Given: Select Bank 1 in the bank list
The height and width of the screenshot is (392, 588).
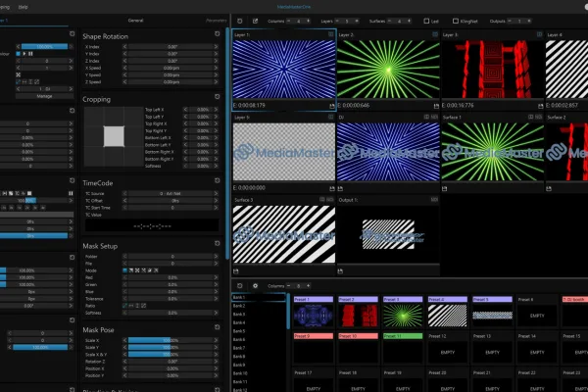Looking at the screenshot, I should [x=259, y=298].
